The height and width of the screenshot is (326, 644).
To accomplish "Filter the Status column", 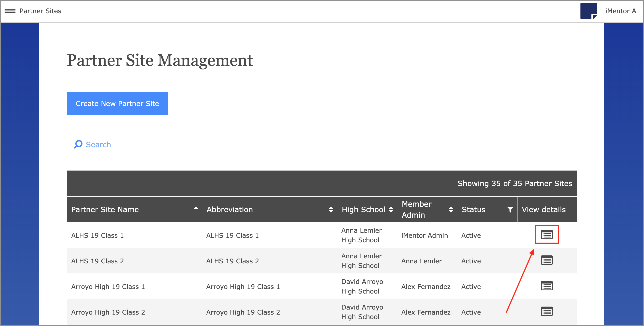I will pyautogui.click(x=510, y=209).
